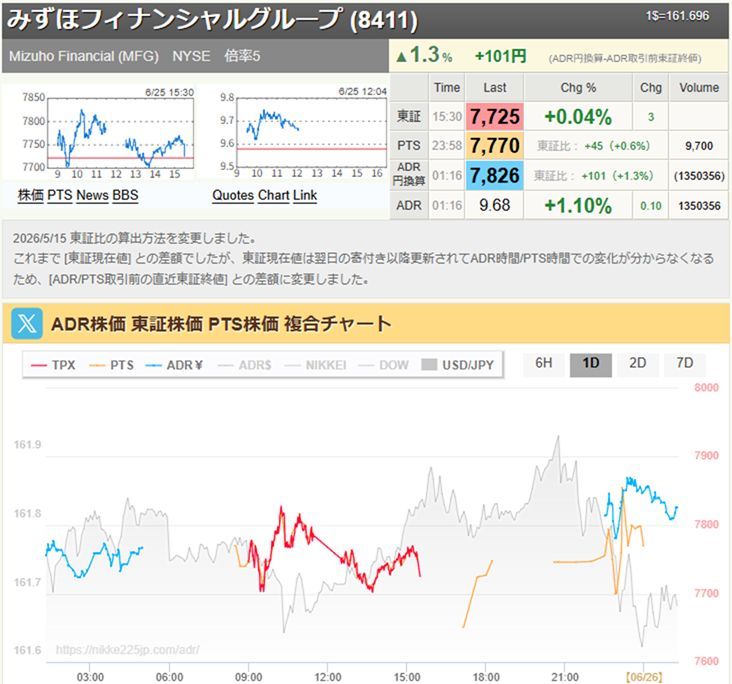Open the BBS link
Image resolution: width=732 pixels, height=684 pixels.
[x=125, y=195]
